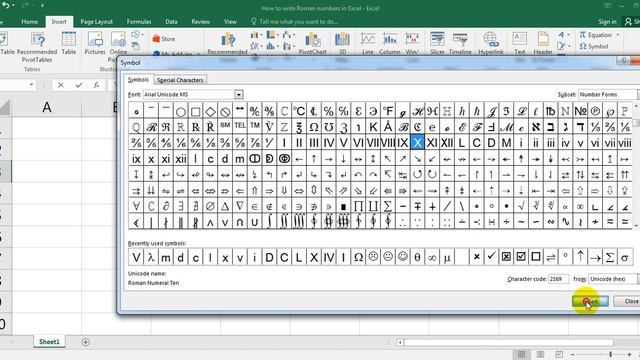The height and width of the screenshot is (360, 640).
Task: Select the Sheet1 tab
Action: [x=49, y=342]
